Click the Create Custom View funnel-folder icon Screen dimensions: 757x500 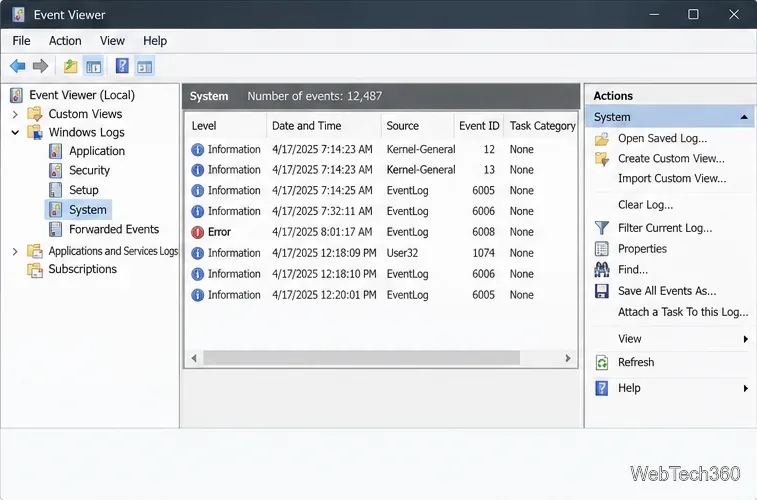(x=602, y=159)
